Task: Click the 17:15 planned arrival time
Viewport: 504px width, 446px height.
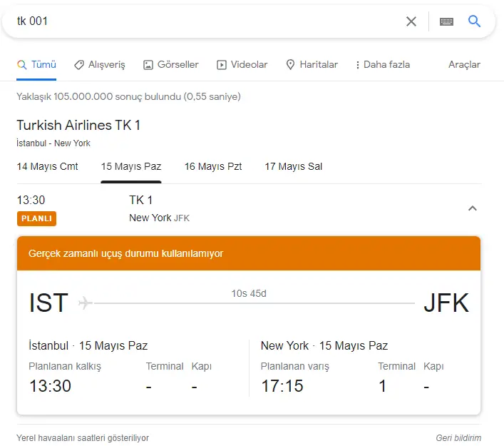Action: pos(282,386)
